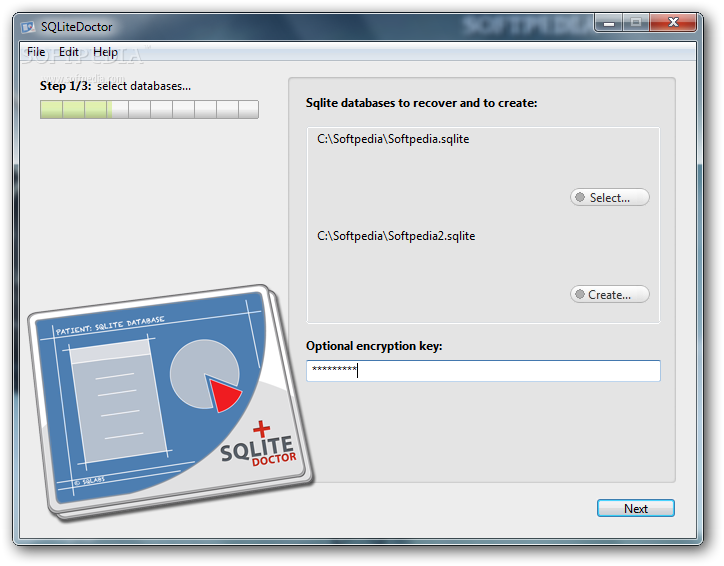This screenshot has height=566, width=724.
Task: Close the SQLiteDoctor window
Action: point(673,22)
